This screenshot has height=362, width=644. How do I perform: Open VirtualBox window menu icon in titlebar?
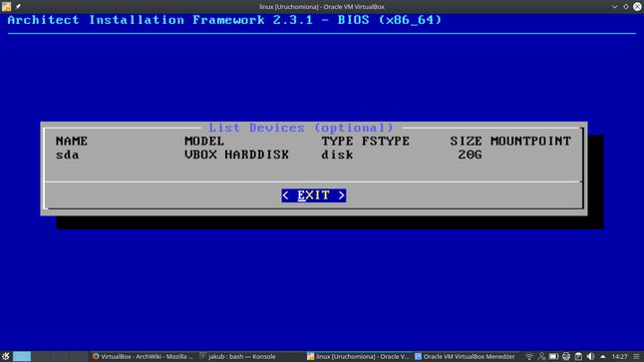[x=7, y=6]
